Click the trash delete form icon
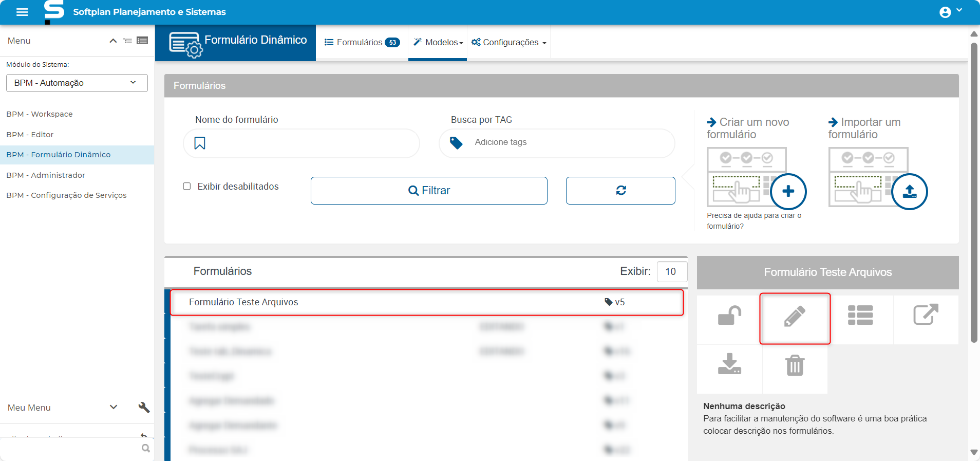Screen dimensions: 980x461 795,365
